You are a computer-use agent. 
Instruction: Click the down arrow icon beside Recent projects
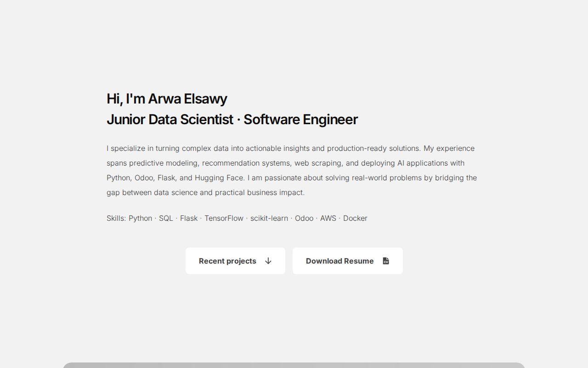click(268, 261)
